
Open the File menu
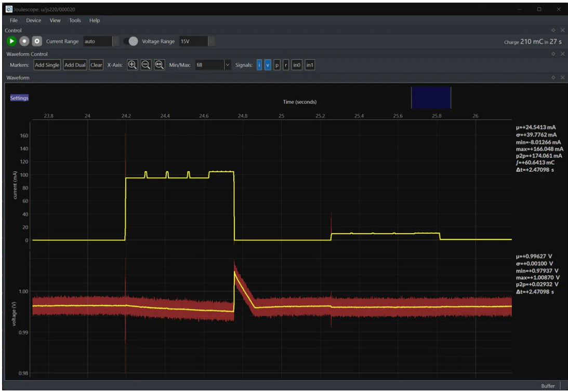click(14, 20)
